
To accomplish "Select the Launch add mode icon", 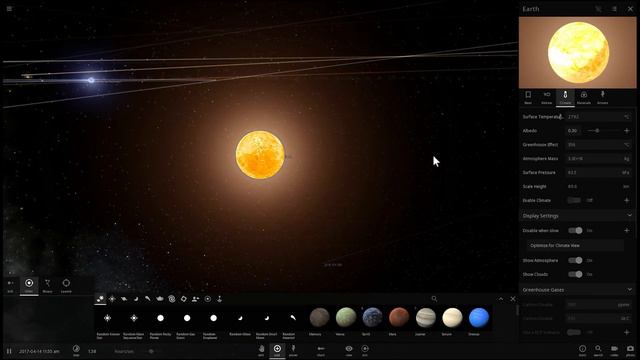I will click(x=66, y=285).
